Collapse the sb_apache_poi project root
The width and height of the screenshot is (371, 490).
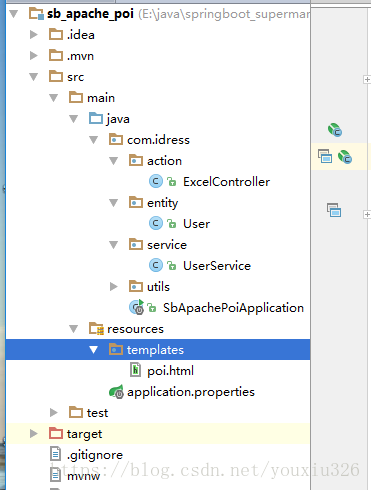pyautogui.click(x=14, y=14)
